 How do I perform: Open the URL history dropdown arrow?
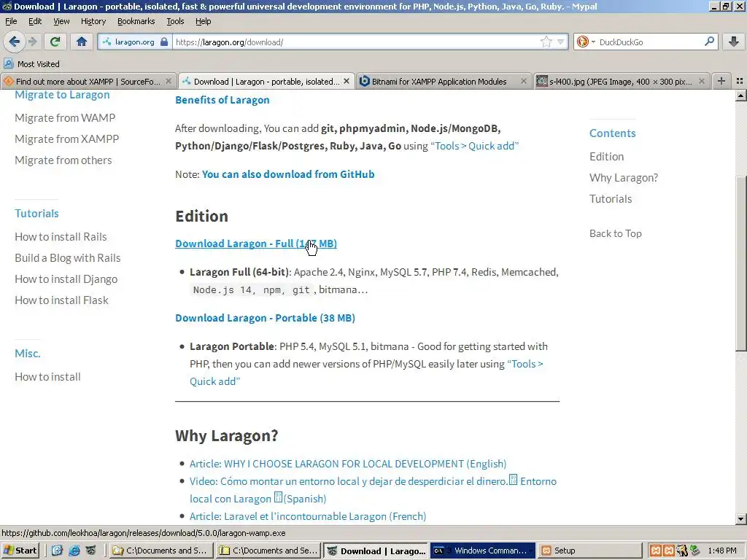pyautogui.click(x=561, y=42)
